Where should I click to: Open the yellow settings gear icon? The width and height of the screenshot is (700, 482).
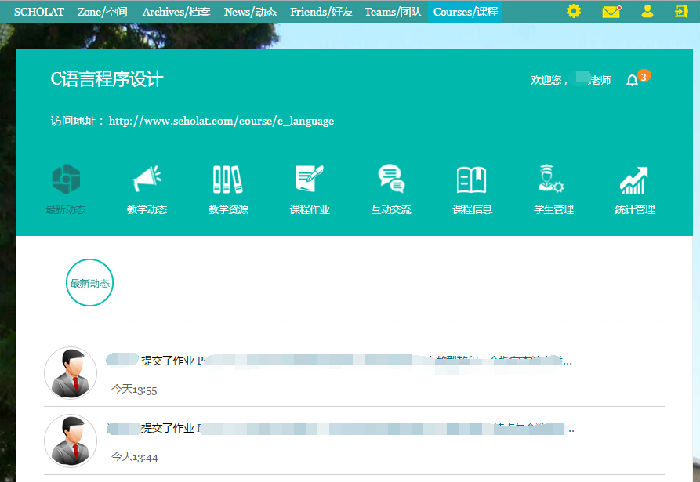coord(573,11)
